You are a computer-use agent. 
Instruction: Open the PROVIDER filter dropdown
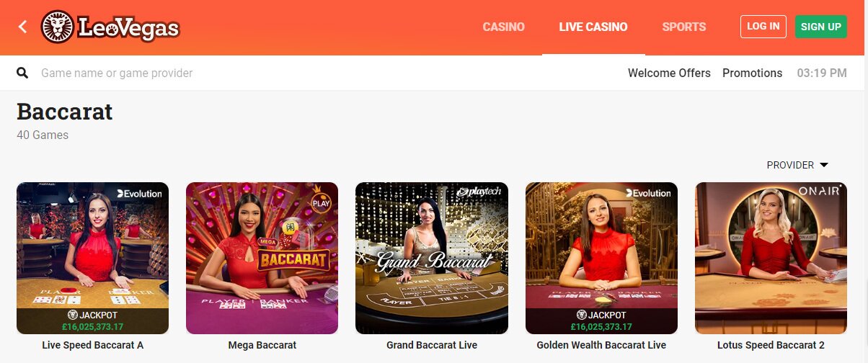click(x=797, y=165)
